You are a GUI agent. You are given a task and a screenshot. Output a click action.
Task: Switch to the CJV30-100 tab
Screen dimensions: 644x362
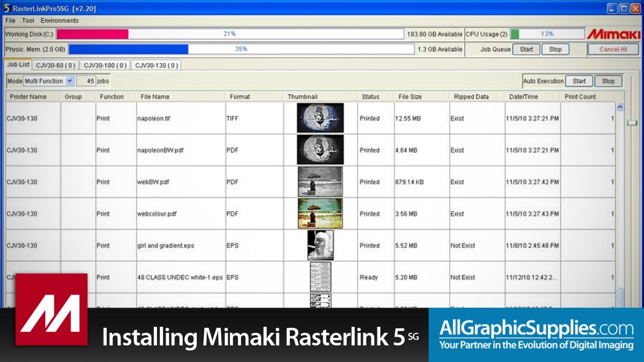pos(105,65)
